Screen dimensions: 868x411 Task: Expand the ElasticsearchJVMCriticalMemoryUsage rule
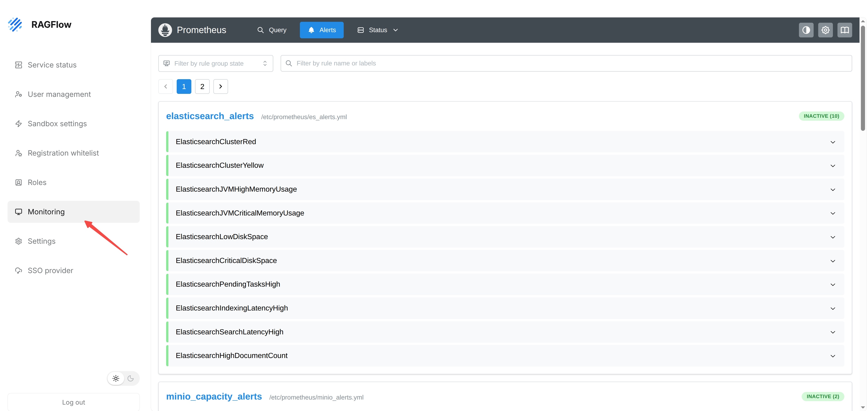coord(505,213)
